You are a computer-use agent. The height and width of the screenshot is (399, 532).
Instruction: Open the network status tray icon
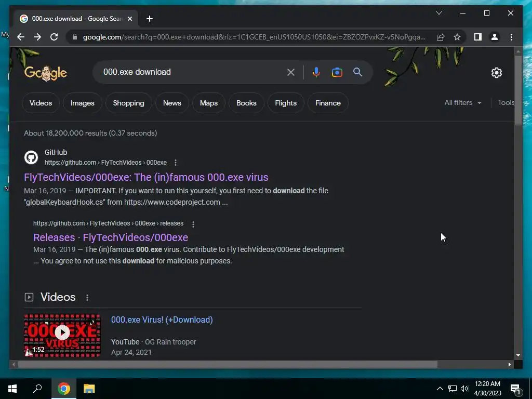pyautogui.click(x=453, y=389)
